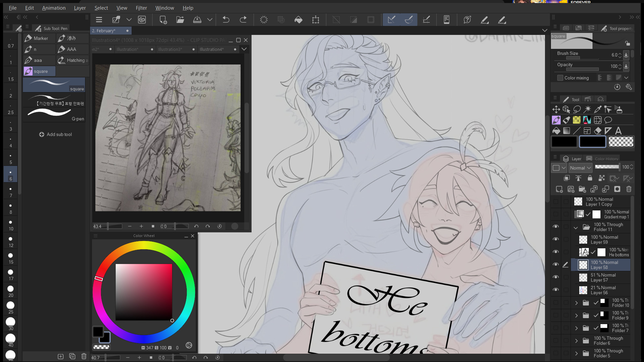This screenshot has height=362, width=644.
Task: Click the Illustration4 reference sketch thumbnail
Action: coord(168,138)
